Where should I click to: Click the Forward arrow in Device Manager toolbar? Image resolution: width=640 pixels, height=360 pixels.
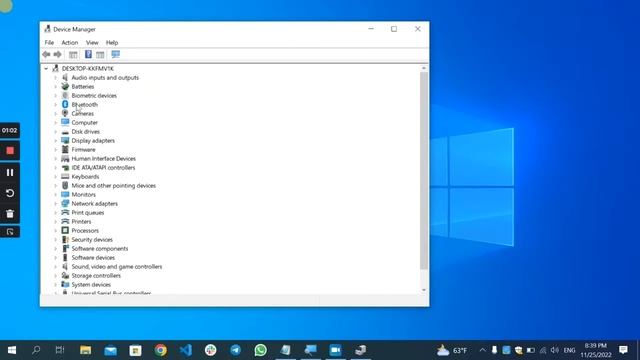(58, 54)
